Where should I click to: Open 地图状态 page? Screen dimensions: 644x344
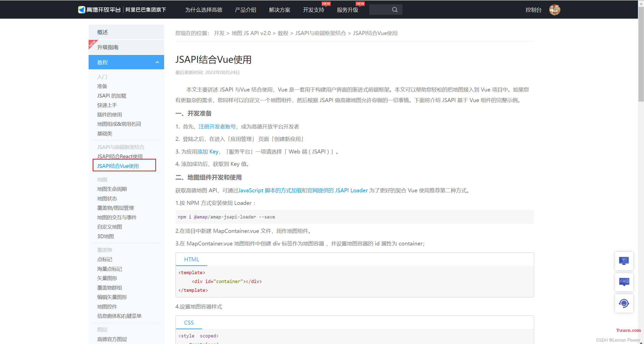(x=107, y=199)
